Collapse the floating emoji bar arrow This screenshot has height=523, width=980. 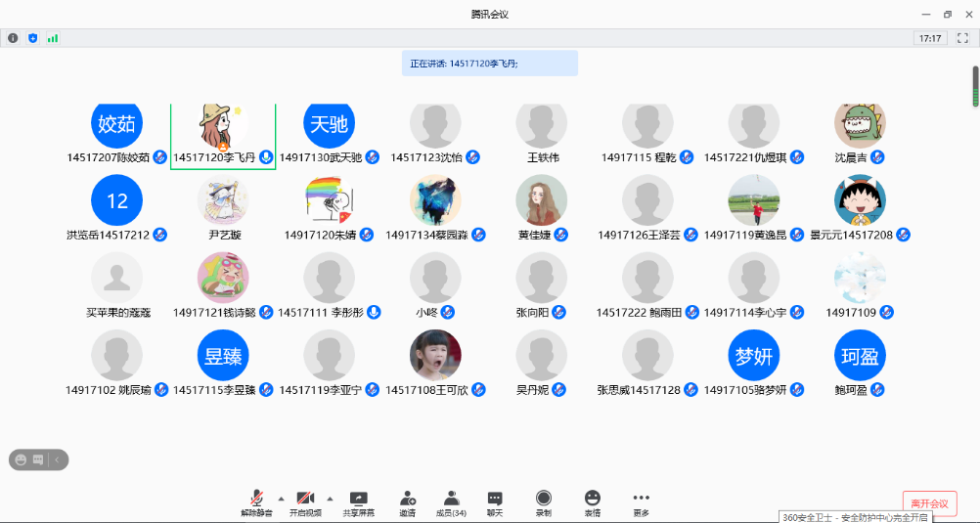point(57,459)
